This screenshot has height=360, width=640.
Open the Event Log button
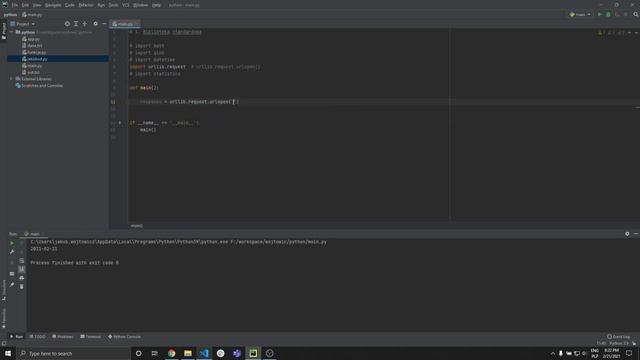click(x=618, y=337)
